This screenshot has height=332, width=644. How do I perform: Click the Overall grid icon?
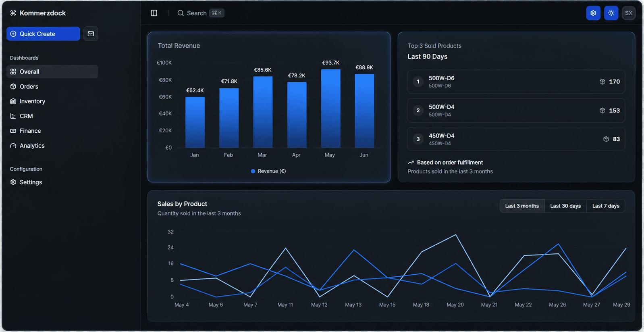click(x=13, y=71)
